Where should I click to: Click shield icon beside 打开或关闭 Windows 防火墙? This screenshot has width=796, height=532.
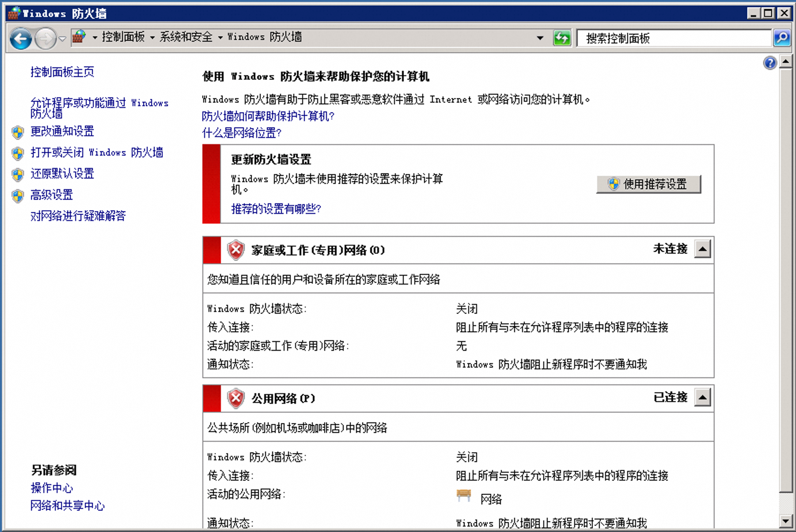(x=18, y=153)
